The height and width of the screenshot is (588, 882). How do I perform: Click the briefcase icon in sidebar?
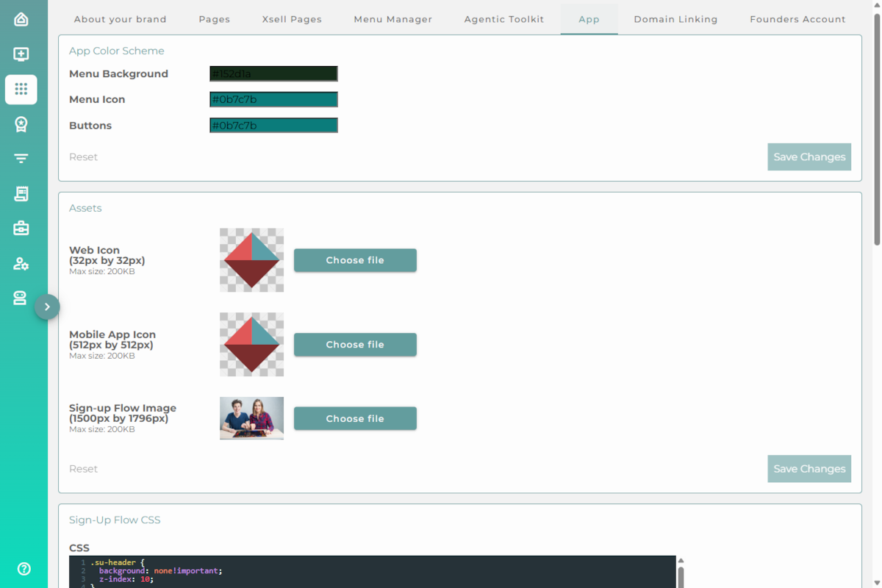(x=21, y=229)
